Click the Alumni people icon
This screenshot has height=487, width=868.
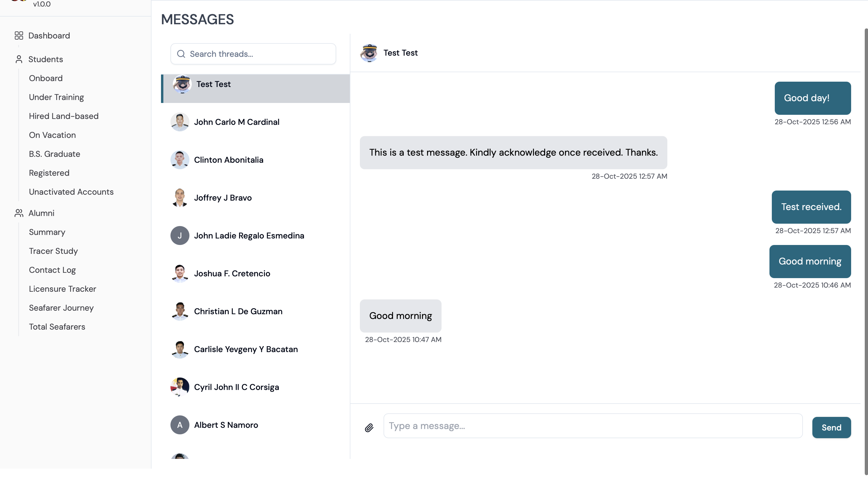coord(19,213)
